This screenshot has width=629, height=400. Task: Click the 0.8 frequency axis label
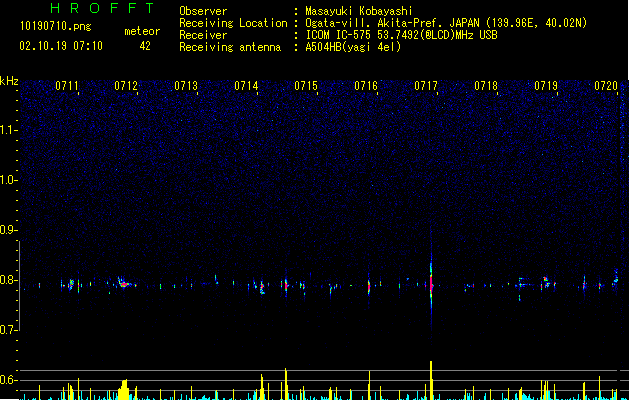(8, 280)
